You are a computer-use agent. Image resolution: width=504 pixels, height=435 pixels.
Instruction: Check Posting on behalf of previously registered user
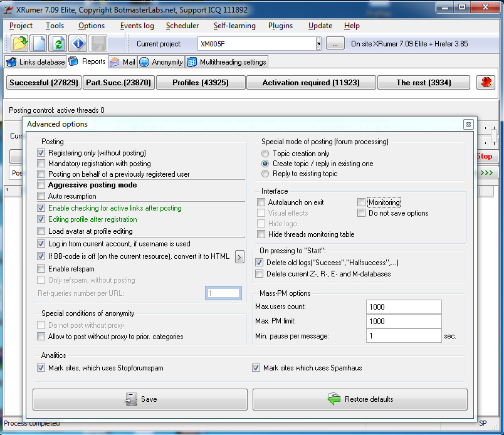click(x=41, y=174)
